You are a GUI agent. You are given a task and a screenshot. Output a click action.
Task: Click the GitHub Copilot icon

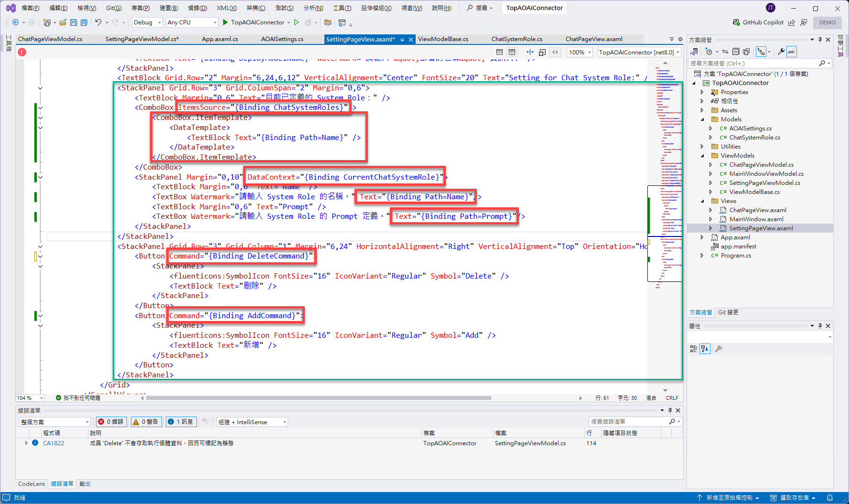click(736, 22)
